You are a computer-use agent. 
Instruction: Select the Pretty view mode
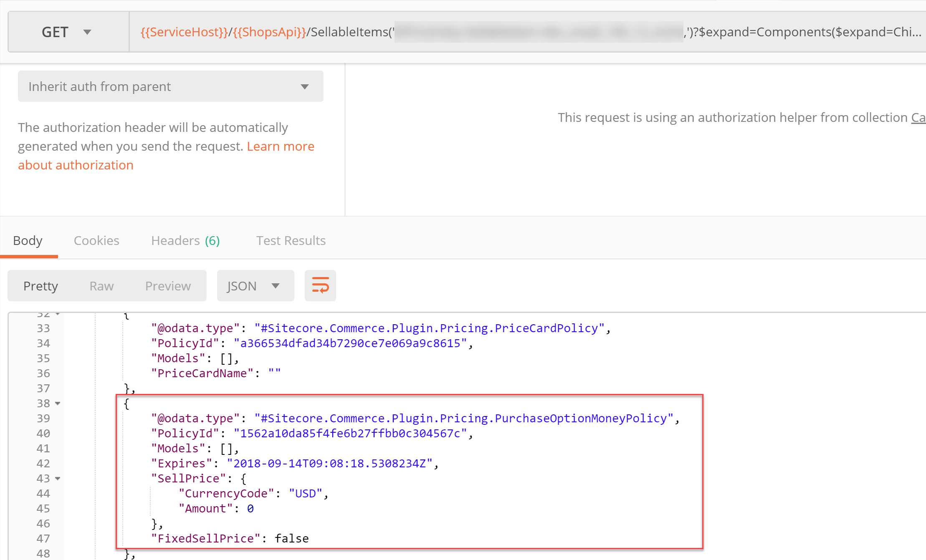41,285
